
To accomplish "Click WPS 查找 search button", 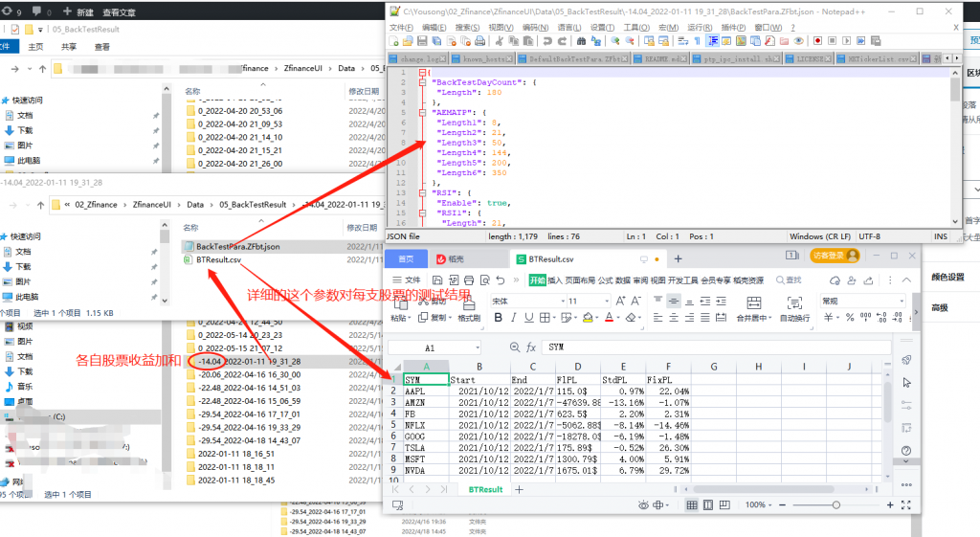I will tap(789, 280).
